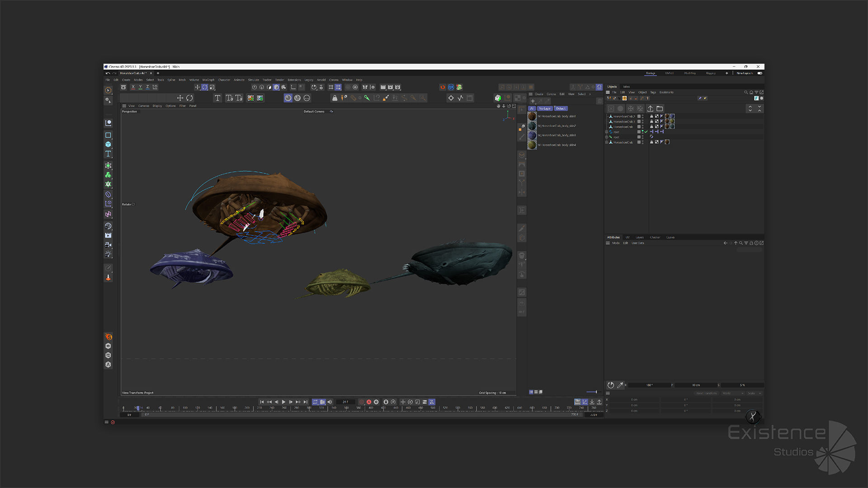Open the New Layouts dropdown
This screenshot has width=868, height=488.
coord(744,73)
